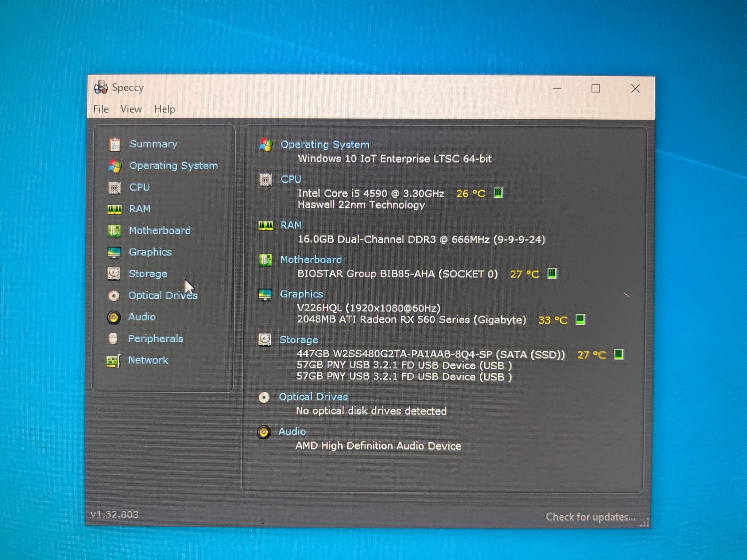The width and height of the screenshot is (747, 560).
Task: Click the sidebar Graphics monitor icon
Action: click(114, 252)
